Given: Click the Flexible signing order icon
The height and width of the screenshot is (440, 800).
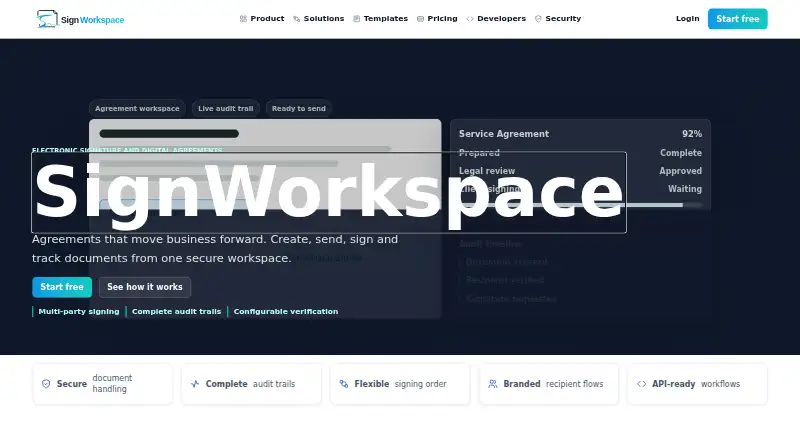Looking at the screenshot, I should point(344,384).
